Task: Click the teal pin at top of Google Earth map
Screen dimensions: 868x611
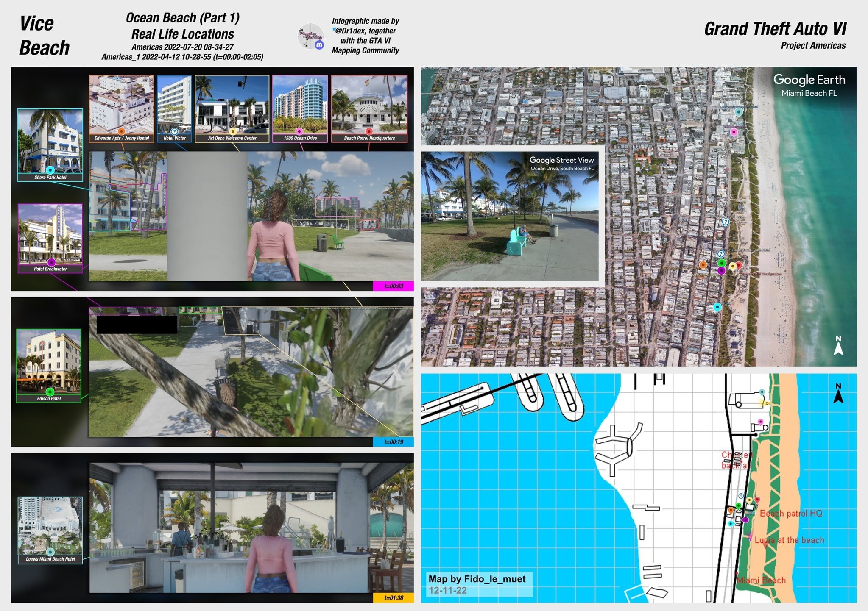Action: [739, 112]
